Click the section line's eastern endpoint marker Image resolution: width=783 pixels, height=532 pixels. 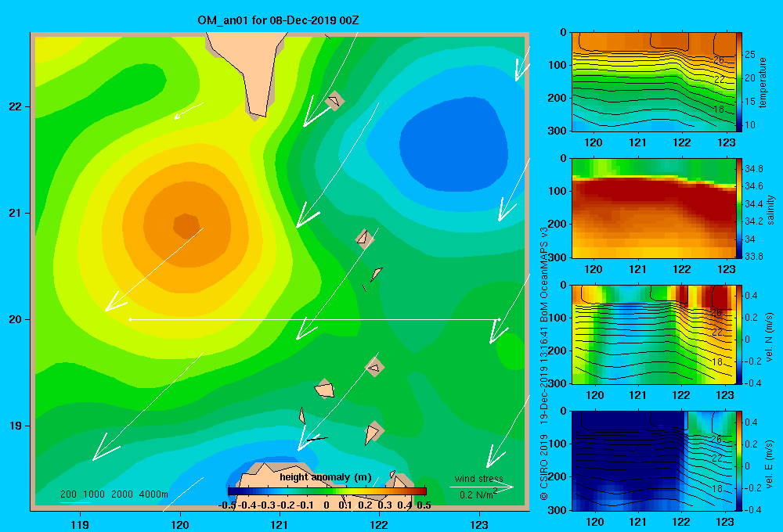(x=499, y=319)
